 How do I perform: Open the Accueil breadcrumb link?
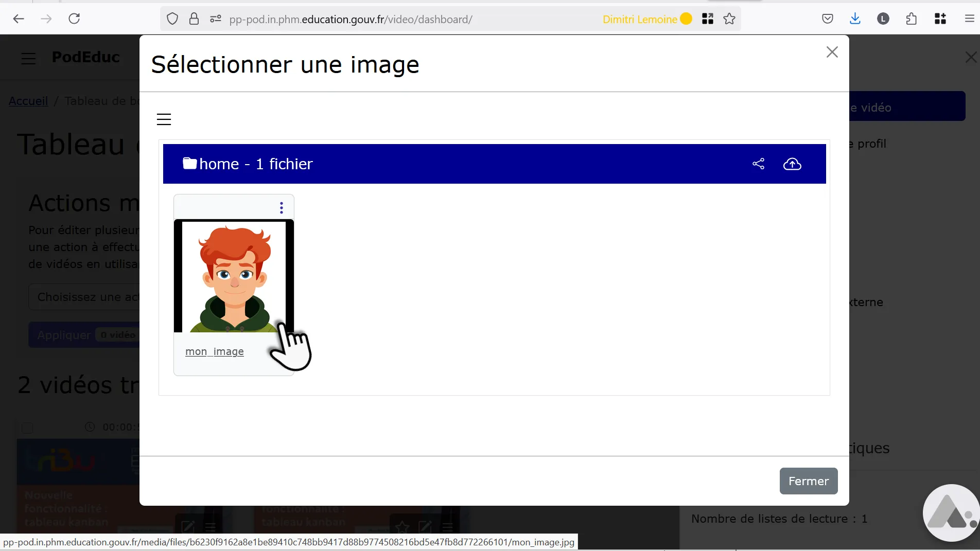pyautogui.click(x=28, y=101)
